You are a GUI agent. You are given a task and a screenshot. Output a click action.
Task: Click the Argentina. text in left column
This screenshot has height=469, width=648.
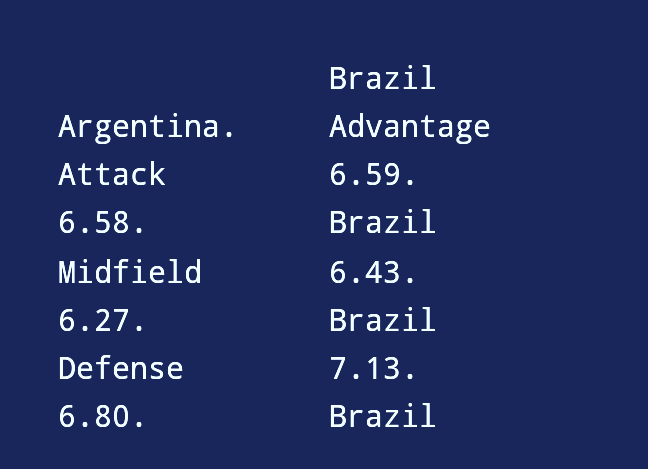click(147, 127)
